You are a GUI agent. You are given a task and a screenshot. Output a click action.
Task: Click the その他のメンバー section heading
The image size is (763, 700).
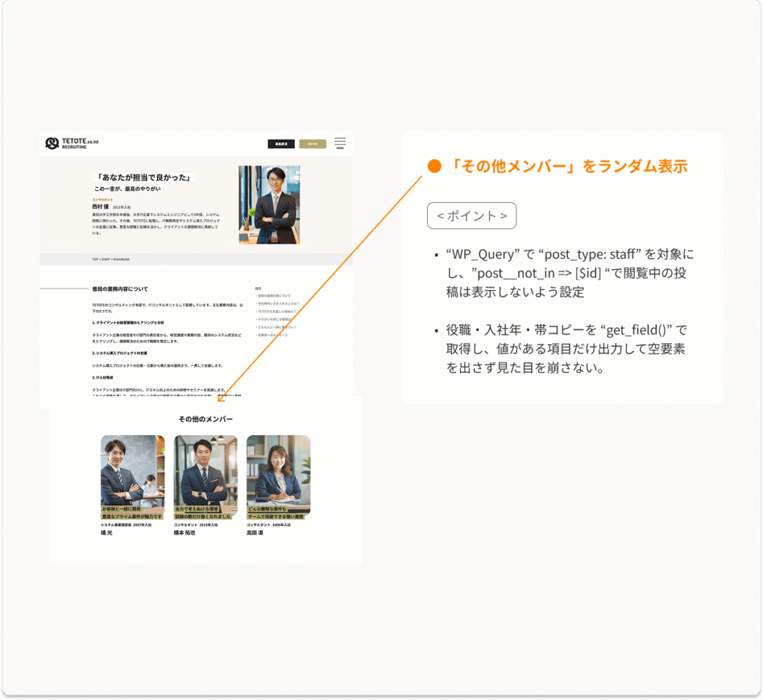[206, 420]
